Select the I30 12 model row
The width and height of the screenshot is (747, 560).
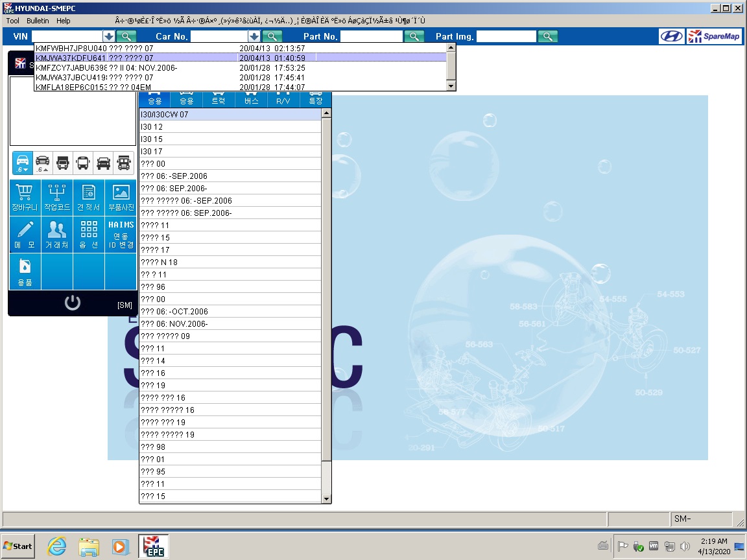click(231, 126)
